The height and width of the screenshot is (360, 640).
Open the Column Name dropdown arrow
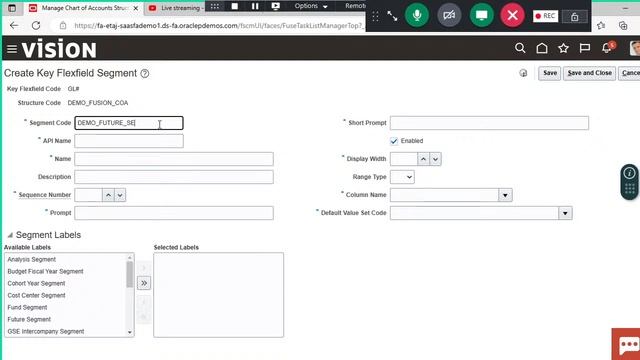pyautogui.click(x=505, y=195)
